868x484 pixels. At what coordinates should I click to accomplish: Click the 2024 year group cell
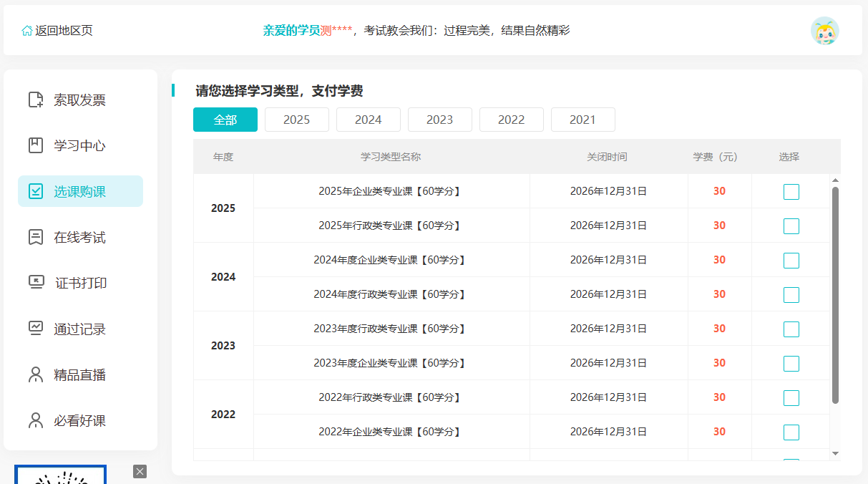pyautogui.click(x=223, y=277)
